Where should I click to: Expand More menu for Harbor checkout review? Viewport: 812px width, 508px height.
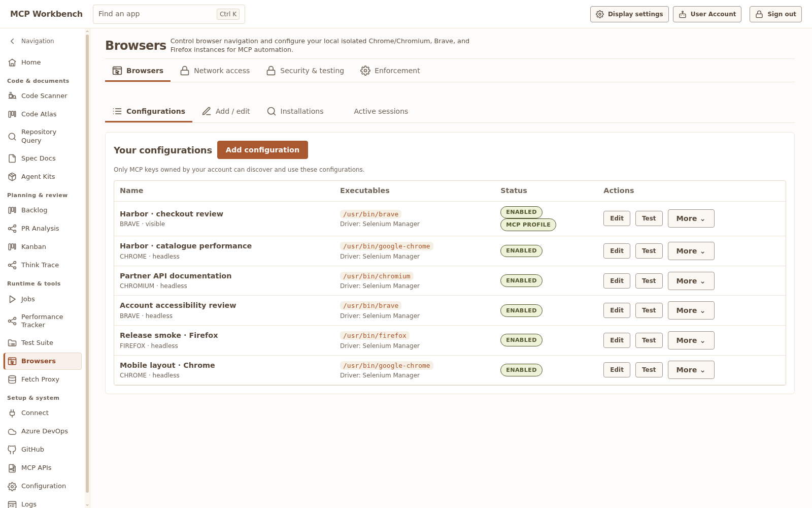click(x=691, y=218)
